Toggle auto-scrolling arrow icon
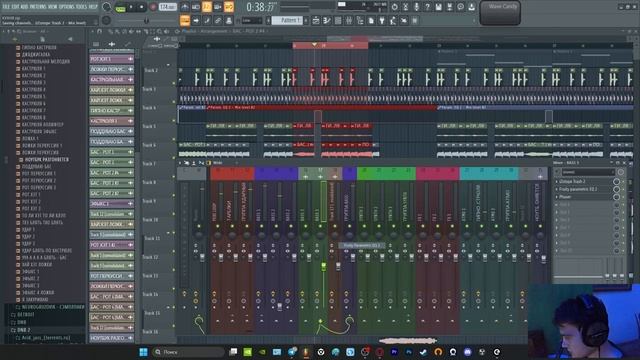Screen dimensions: 640x360 (x=196, y=20)
